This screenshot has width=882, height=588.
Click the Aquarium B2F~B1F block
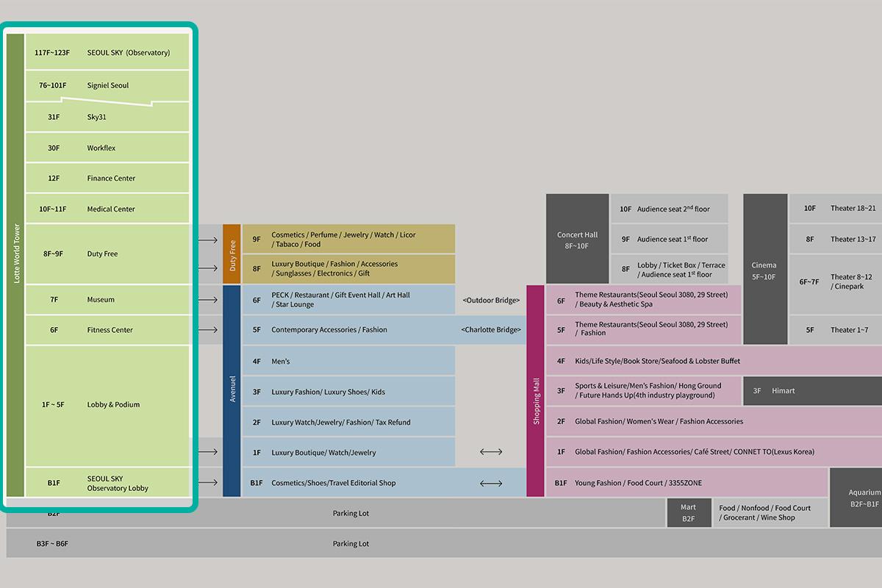tap(856, 498)
